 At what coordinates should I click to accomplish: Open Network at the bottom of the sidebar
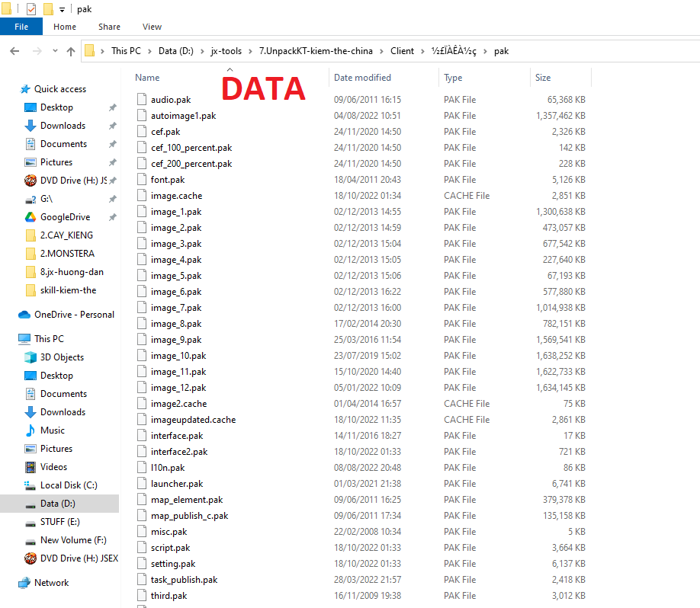click(x=52, y=583)
